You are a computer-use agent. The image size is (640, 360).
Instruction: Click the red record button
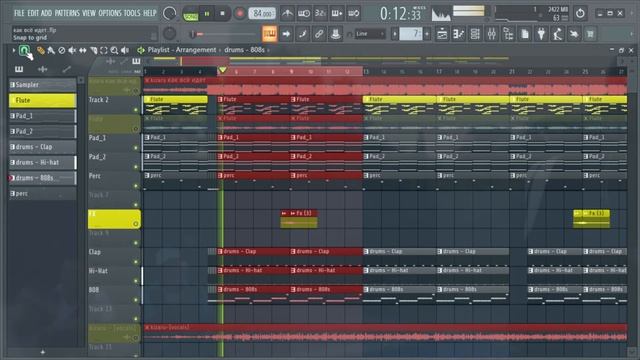240,13
